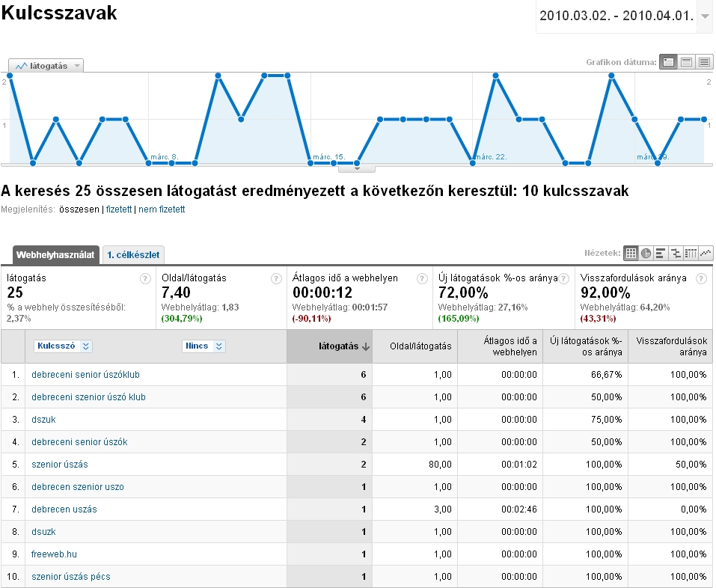Click help icon beside Visszafordulások aránya

pyautogui.click(x=701, y=278)
